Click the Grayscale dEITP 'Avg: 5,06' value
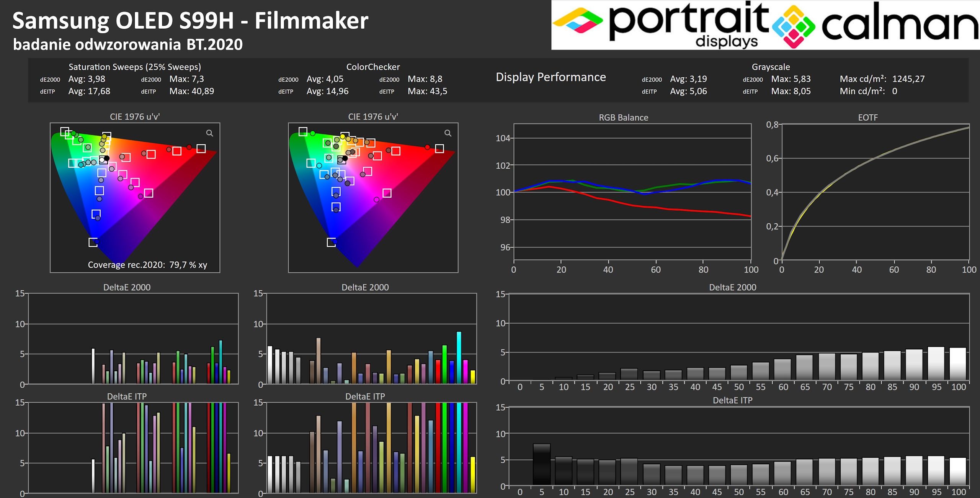 coord(688,91)
